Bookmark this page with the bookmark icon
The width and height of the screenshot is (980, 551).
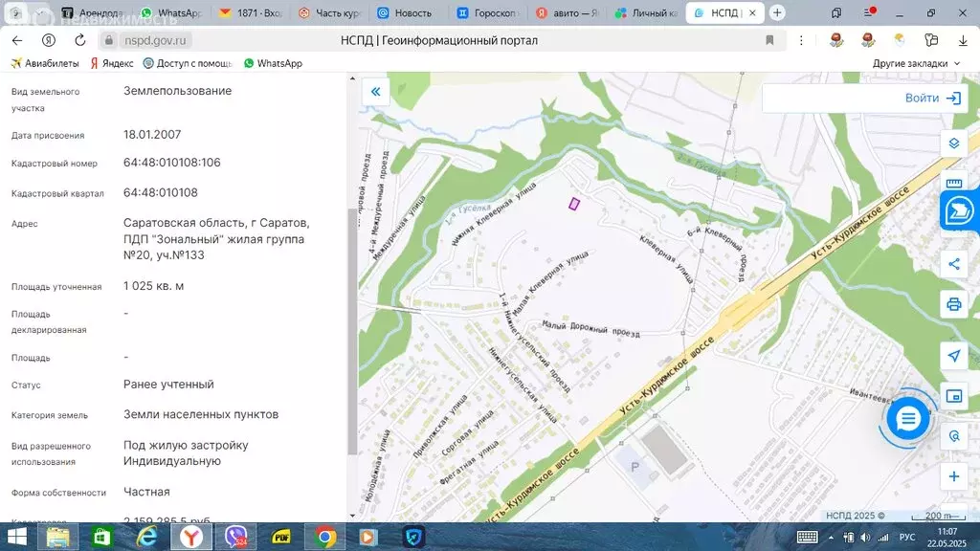pyautogui.click(x=769, y=40)
